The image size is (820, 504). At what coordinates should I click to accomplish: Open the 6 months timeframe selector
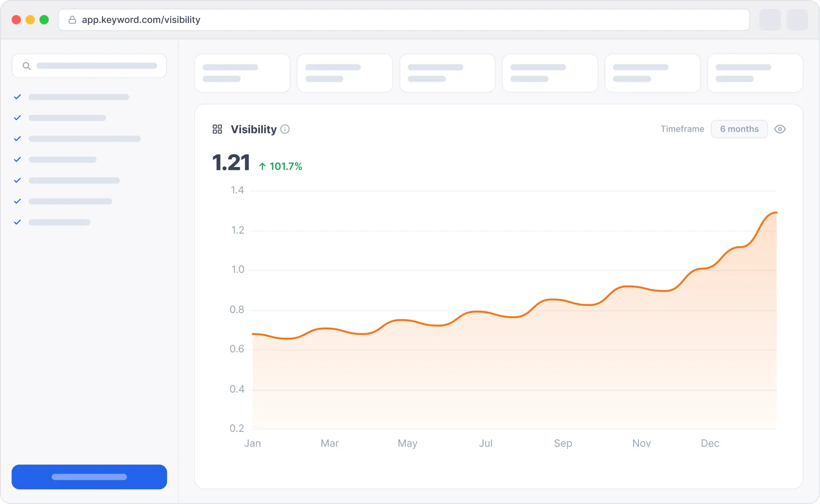739,129
